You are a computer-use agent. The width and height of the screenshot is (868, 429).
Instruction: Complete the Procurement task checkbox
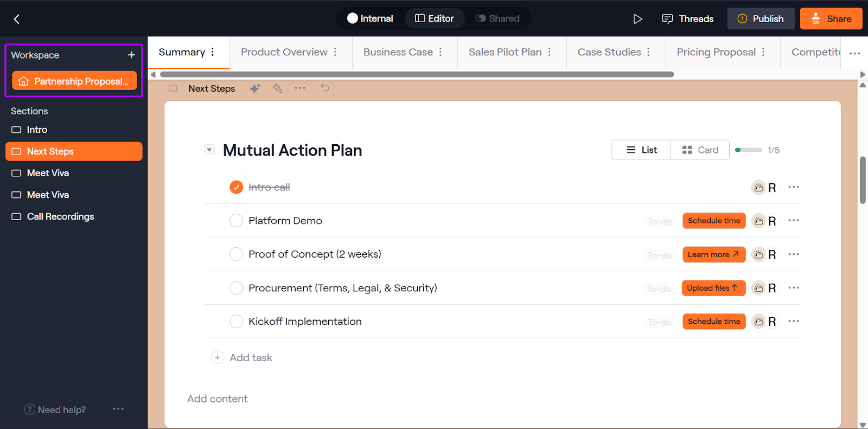(x=237, y=288)
